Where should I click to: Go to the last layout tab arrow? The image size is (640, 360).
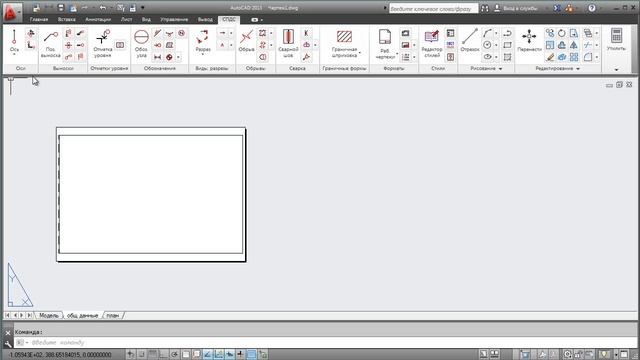(x=29, y=315)
